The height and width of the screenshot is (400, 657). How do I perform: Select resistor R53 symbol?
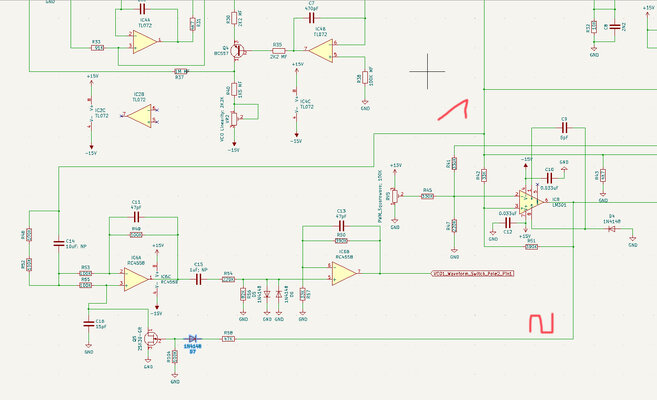[x=85, y=273]
